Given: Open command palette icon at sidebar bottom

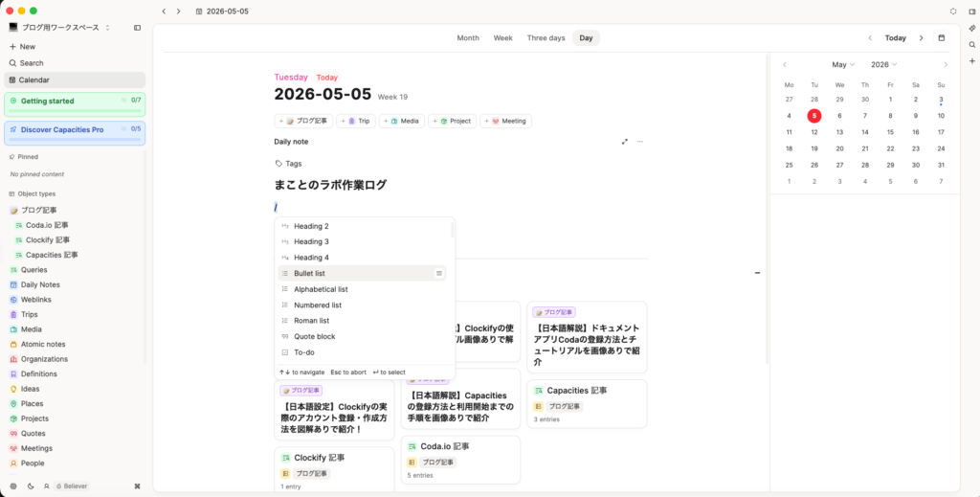Looking at the screenshot, I should tap(138, 486).
